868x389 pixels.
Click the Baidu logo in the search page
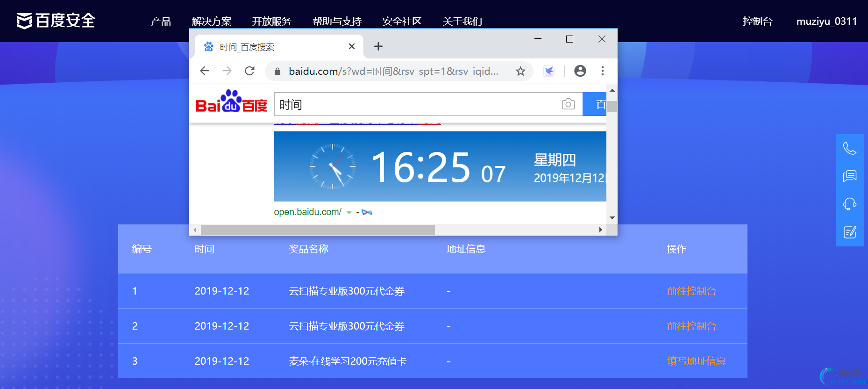(231, 101)
